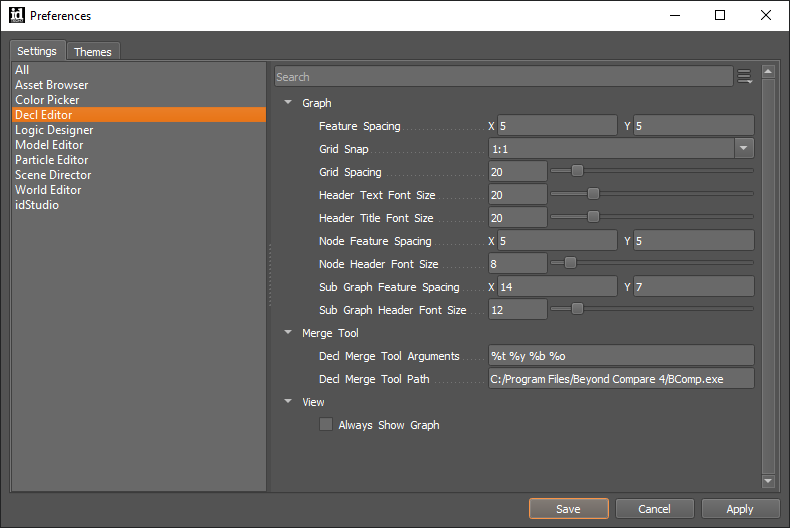Select Color Picker category
Viewport: 790px width, 528px height.
[139, 100]
